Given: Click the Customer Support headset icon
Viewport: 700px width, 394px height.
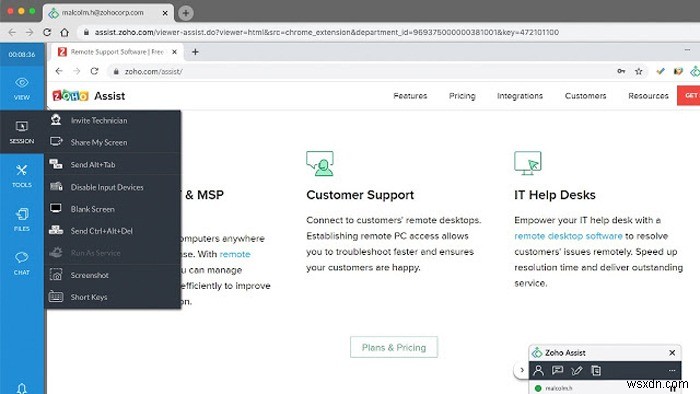Looking at the screenshot, I should [320, 163].
